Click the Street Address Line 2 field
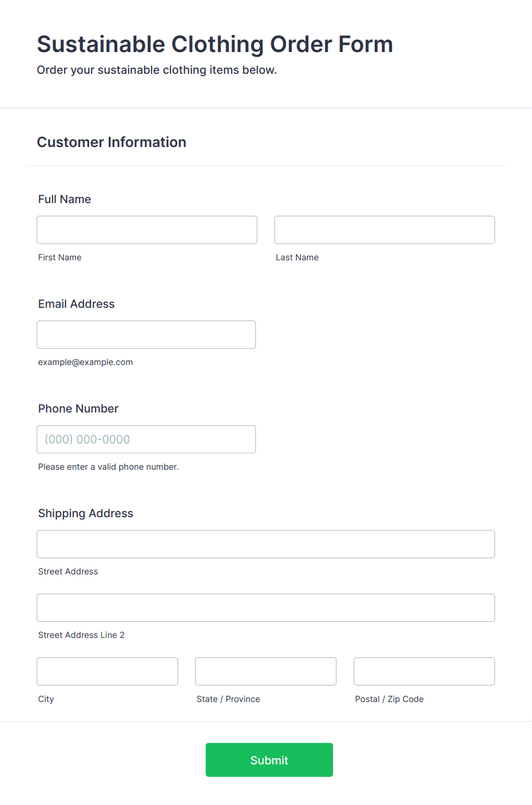Viewport: 532px width, 805px height. (x=266, y=608)
